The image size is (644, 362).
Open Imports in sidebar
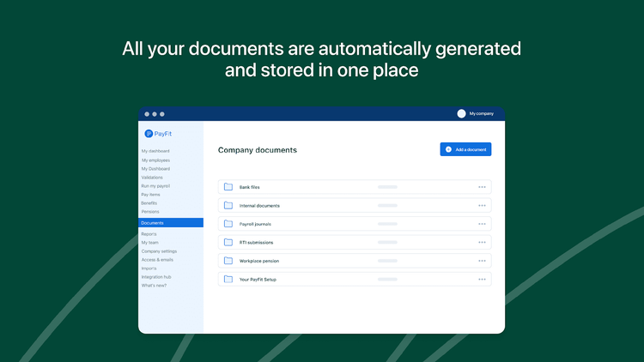pyautogui.click(x=149, y=268)
